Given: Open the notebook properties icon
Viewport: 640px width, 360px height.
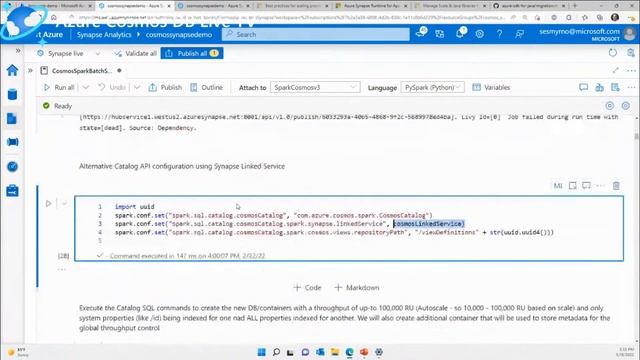Looking at the screenshot, I should (615, 87).
